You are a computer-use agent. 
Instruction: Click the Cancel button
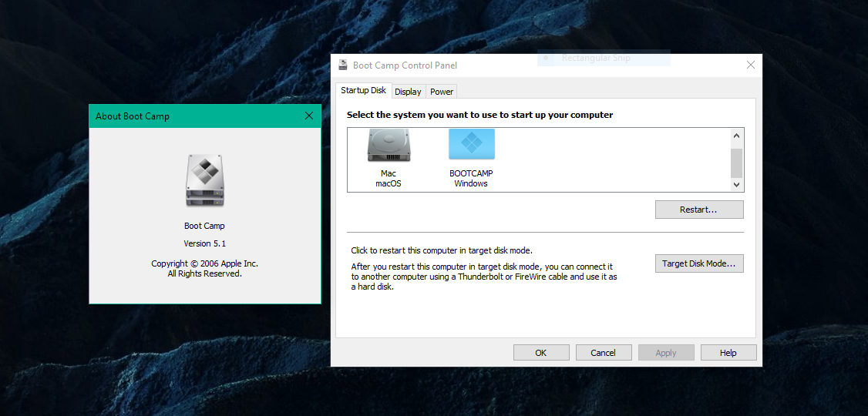[604, 352]
